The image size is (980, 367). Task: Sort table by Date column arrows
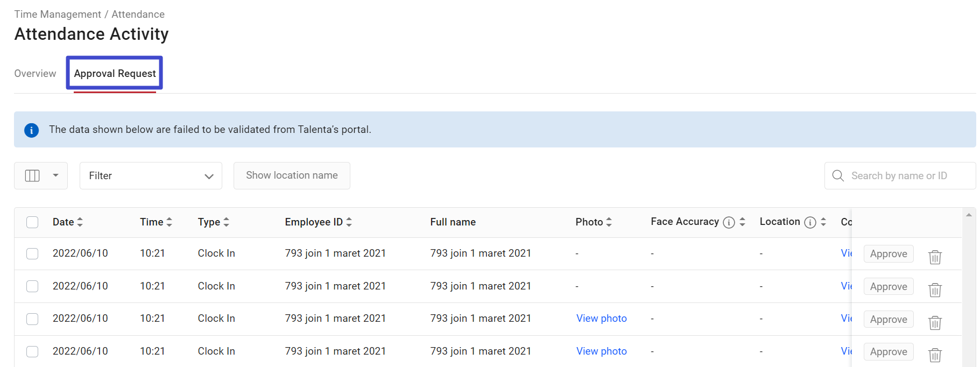[x=80, y=222]
